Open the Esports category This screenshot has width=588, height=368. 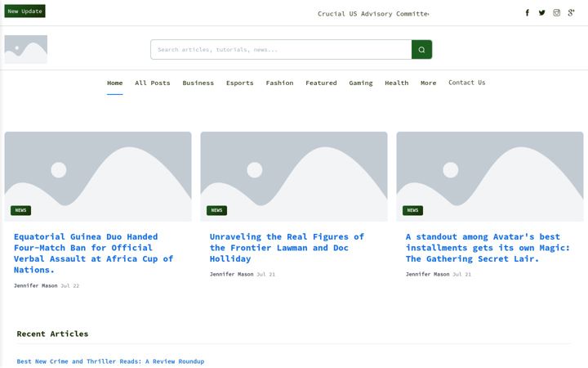coord(239,83)
